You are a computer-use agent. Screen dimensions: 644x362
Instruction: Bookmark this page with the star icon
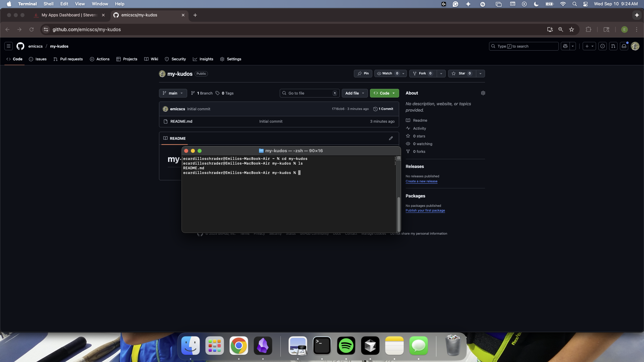tap(572, 29)
